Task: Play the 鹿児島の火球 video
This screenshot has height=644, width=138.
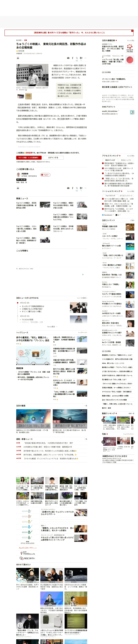Action: click(x=70, y=419)
